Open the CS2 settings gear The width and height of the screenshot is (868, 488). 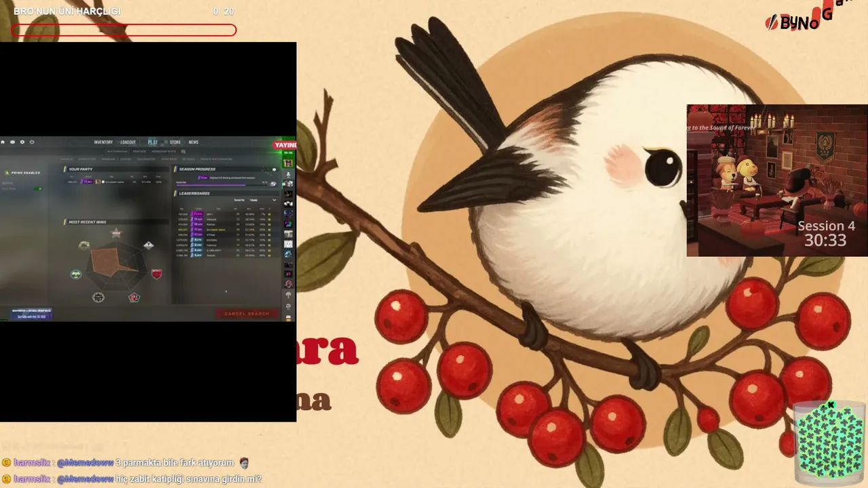[x=22, y=142]
